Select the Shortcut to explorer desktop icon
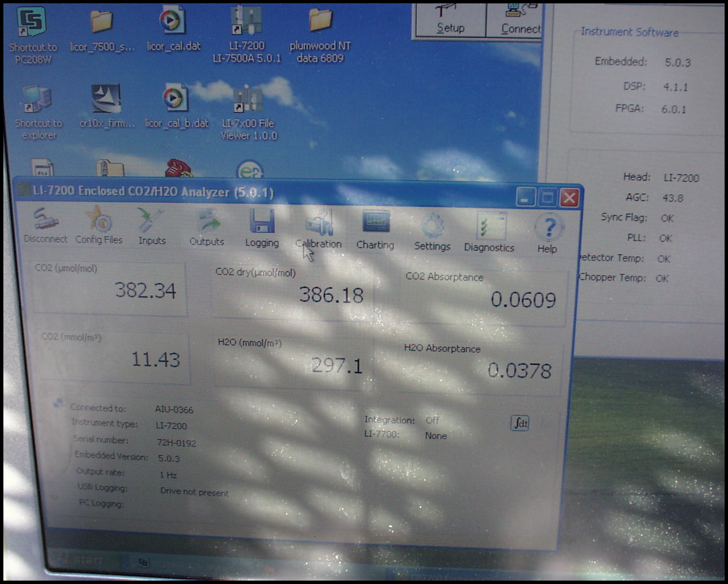728x584 pixels. coord(38,112)
